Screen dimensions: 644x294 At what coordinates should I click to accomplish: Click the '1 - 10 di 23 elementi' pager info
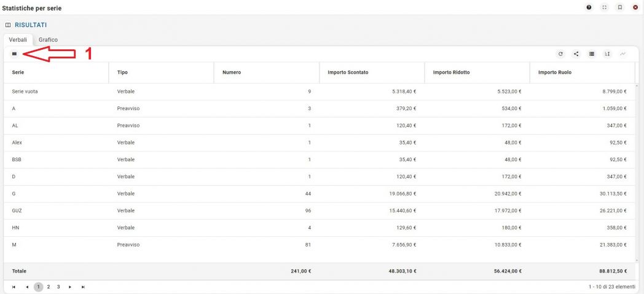[x=611, y=287]
